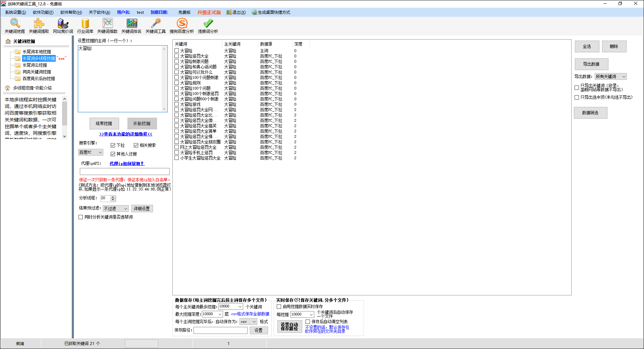Click 升级正式版 in the menu bar
The image size is (644, 349).
209,12
